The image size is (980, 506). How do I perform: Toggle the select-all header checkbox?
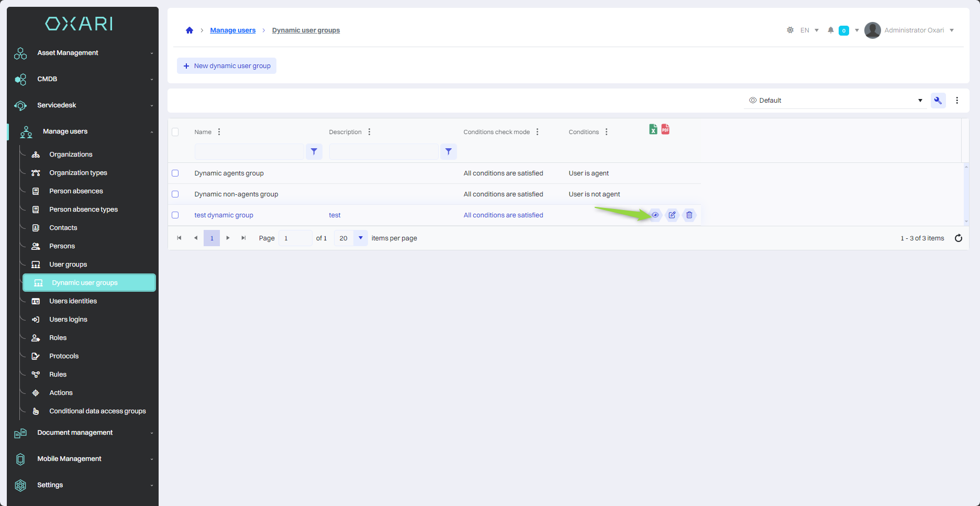click(175, 132)
